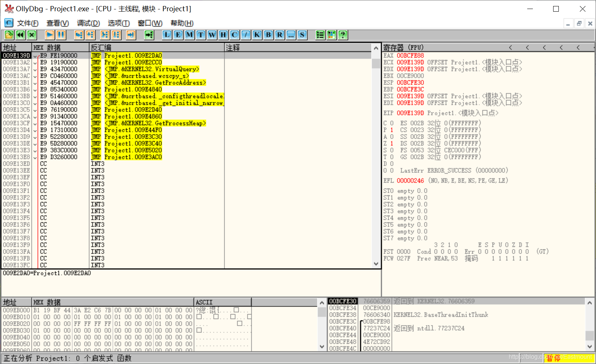Select the EFL value 00000246

pyautogui.click(x=410, y=181)
